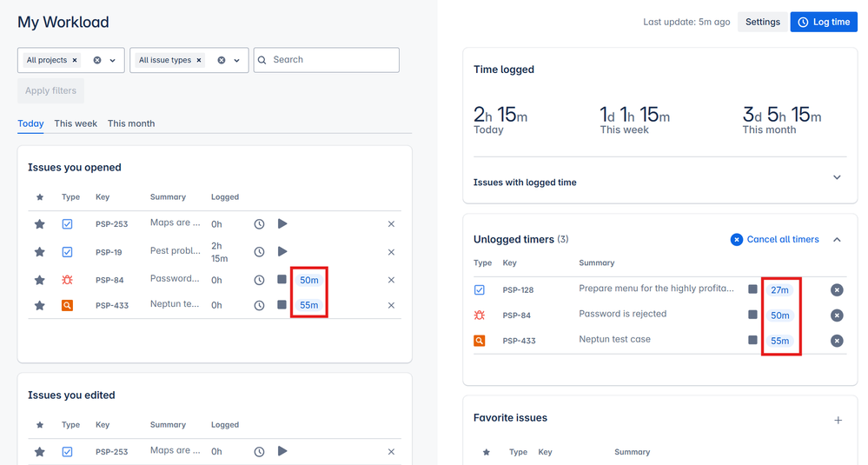The width and height of the screenshot is (868, 465).
Task: Click the 27m timer badge for PSP-128
Action: click(779, 290)
